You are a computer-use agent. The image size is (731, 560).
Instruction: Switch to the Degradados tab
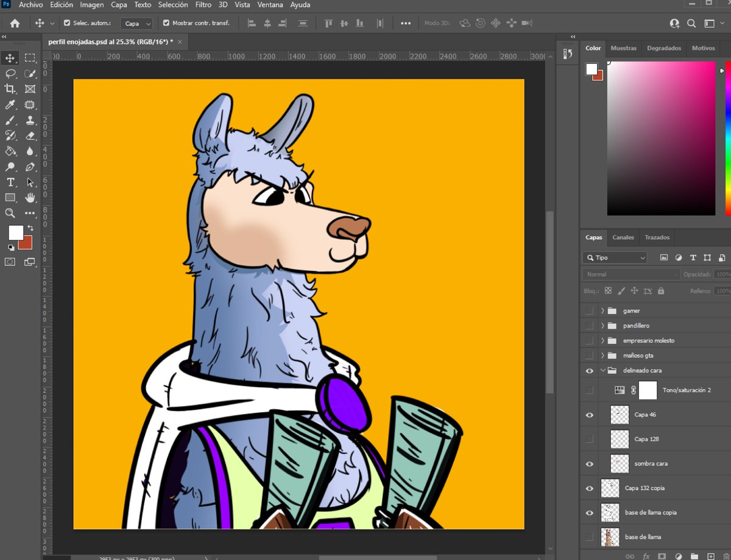[x=664, y=48]
